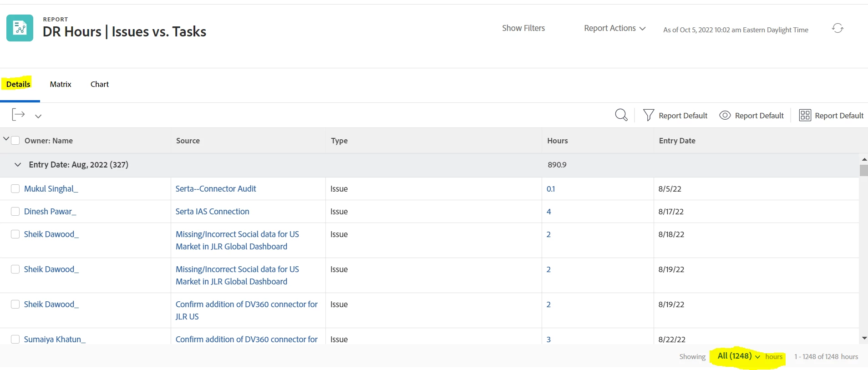Click the DR Hours report icon
This screenshot has height=370, width=868.
point(20,28)
